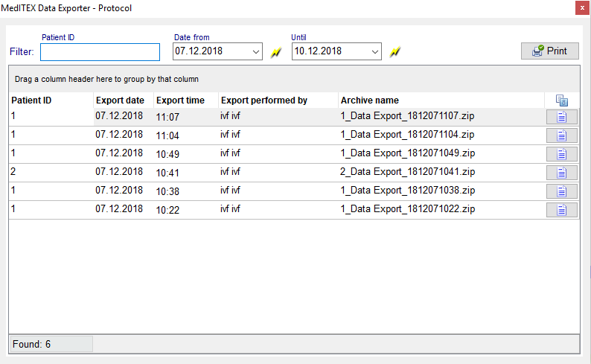Select archive 1_Data Export_1812071107.zip
Image resolution: width=591 pixels, height=364 pixels.
click(x=407, y=115)
